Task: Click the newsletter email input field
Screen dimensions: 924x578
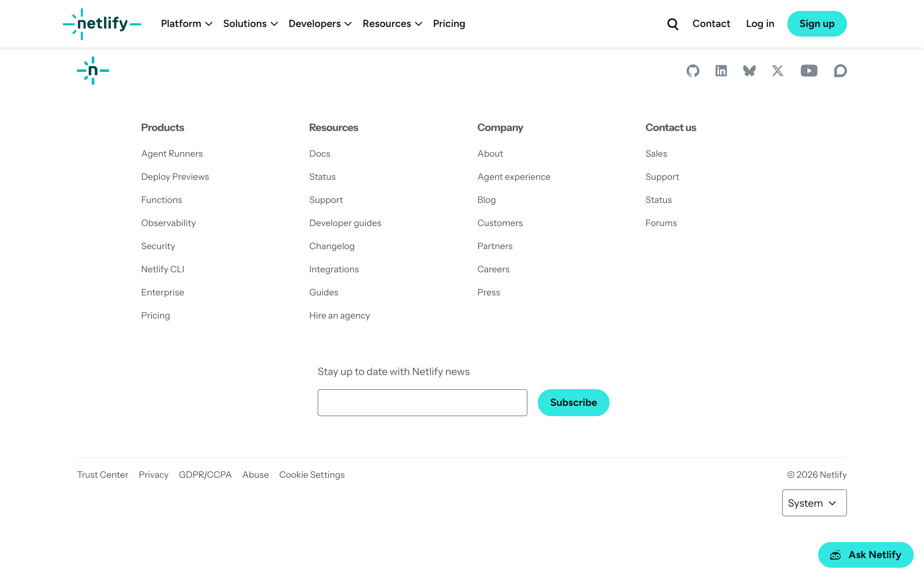Action: click(422, 403)
